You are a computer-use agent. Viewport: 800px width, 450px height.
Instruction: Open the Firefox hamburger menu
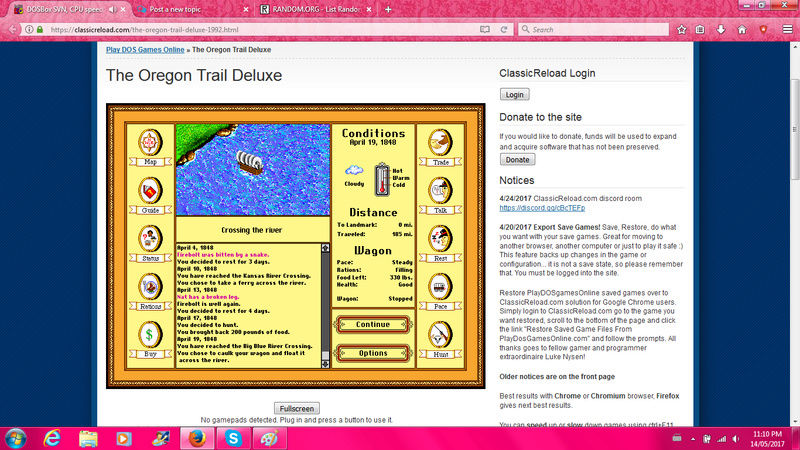pos(788,30)
